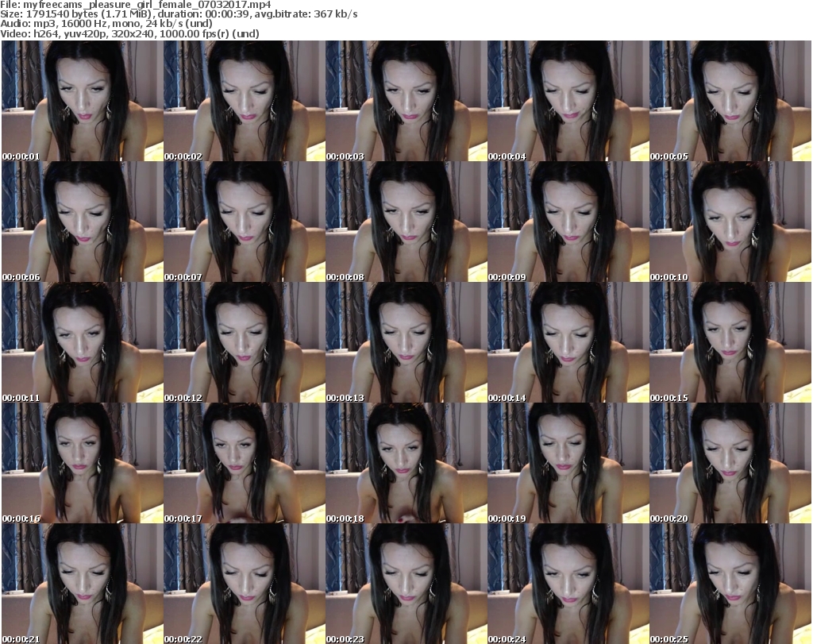813x644 pixels.
Task: Select the preview stamped 00:00:20
Action: click(730, 464)
